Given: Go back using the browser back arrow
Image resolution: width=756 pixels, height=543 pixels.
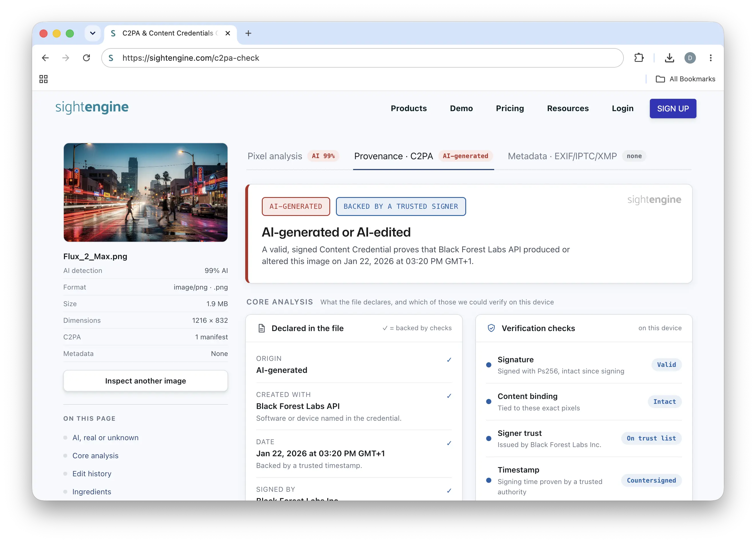Looking at the screenshot, I should coord(45,58).
